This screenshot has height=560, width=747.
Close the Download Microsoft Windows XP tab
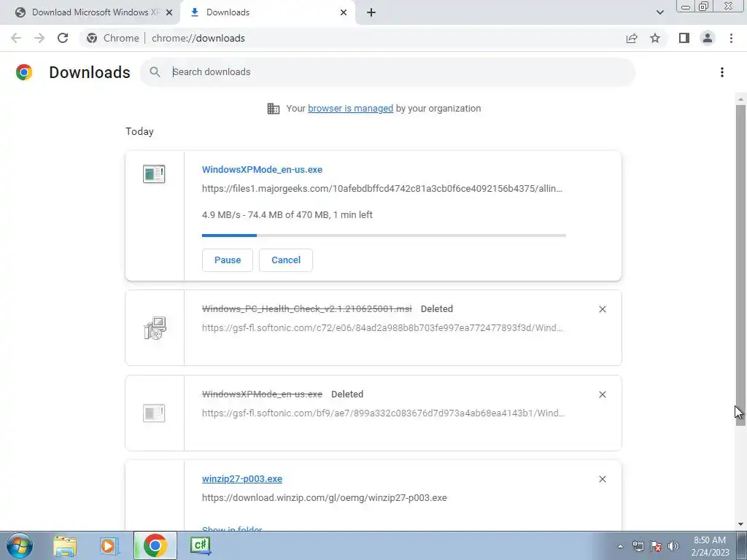pos(169,12)
